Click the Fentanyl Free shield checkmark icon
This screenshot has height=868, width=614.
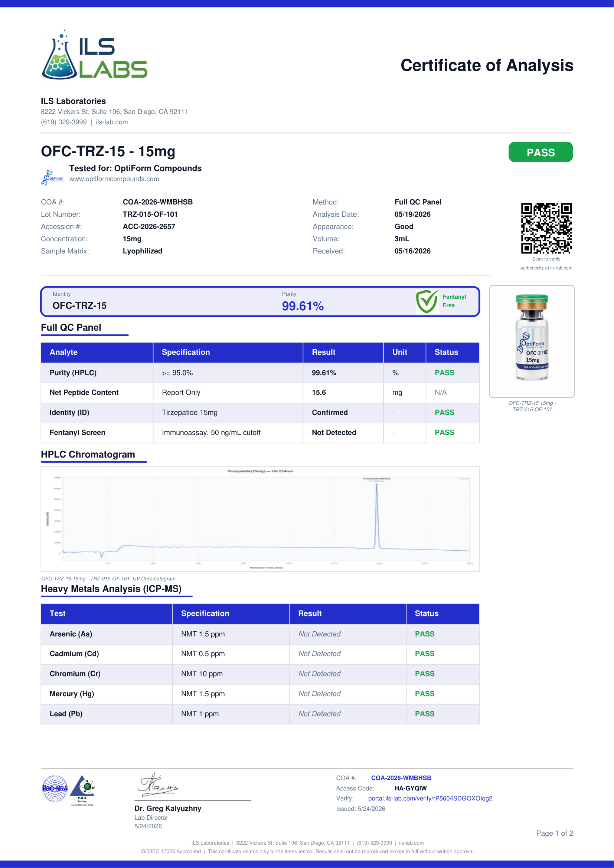tap(427, 301)
